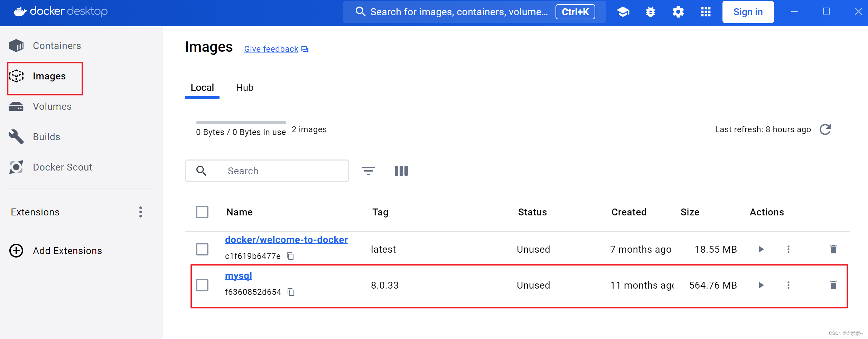Check the docker/welcome-to-docker row checkbox

click(x=202, y=249)
